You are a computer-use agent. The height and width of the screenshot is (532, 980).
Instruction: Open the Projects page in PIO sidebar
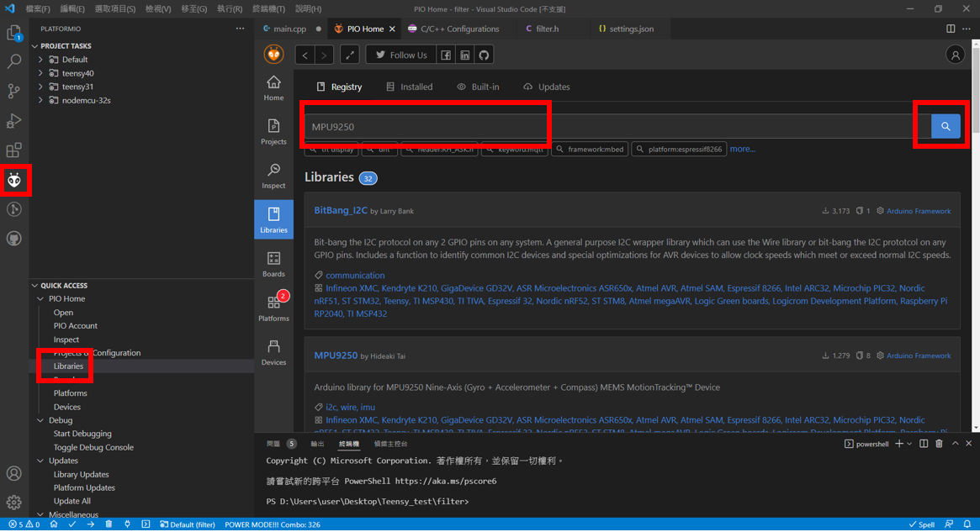tap(273, 132)
